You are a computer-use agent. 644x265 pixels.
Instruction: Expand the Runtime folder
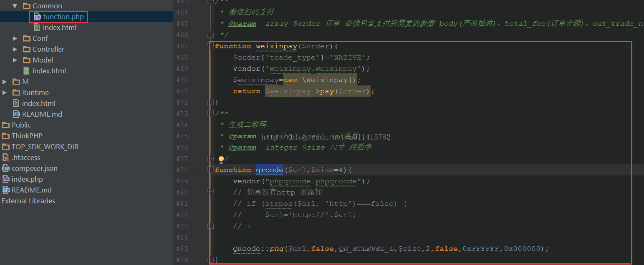point(5,92)
